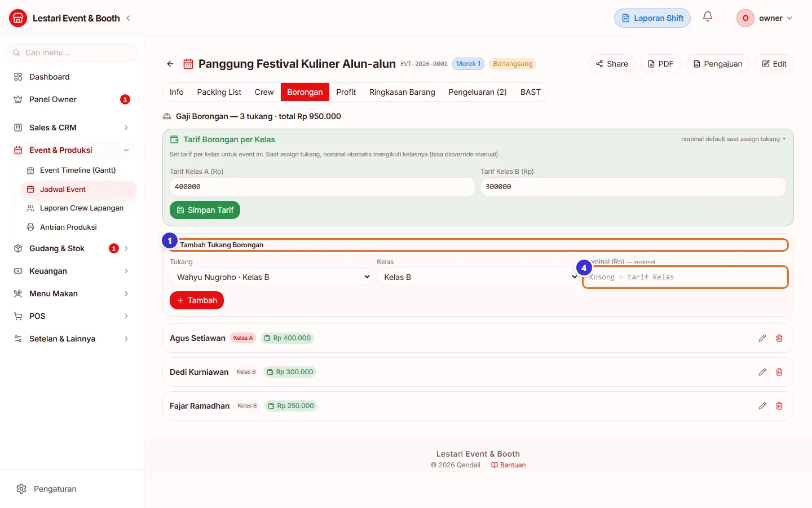Expand the Sales & CRM menu
Screen dimensions: 812x508
(72, 128)
